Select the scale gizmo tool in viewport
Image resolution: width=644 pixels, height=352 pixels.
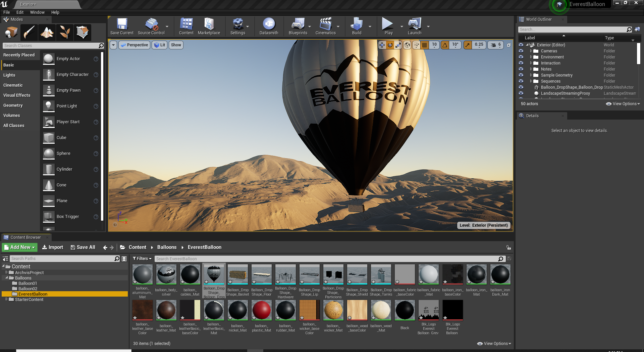point(398,45)
